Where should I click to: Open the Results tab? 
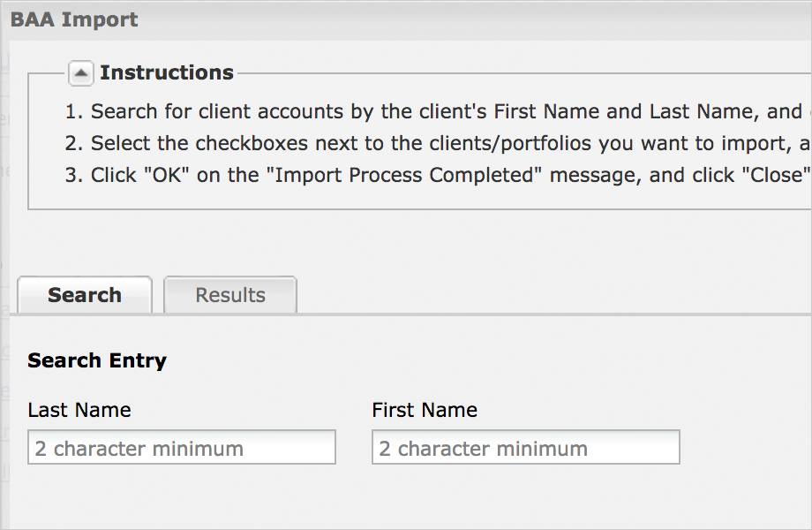point(230,295)
